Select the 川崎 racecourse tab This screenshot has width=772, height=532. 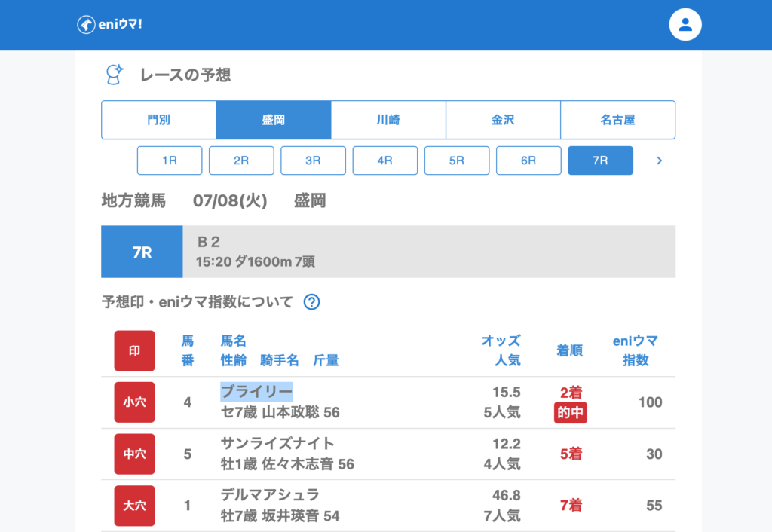pyautogui.click(x=388, y=120)
